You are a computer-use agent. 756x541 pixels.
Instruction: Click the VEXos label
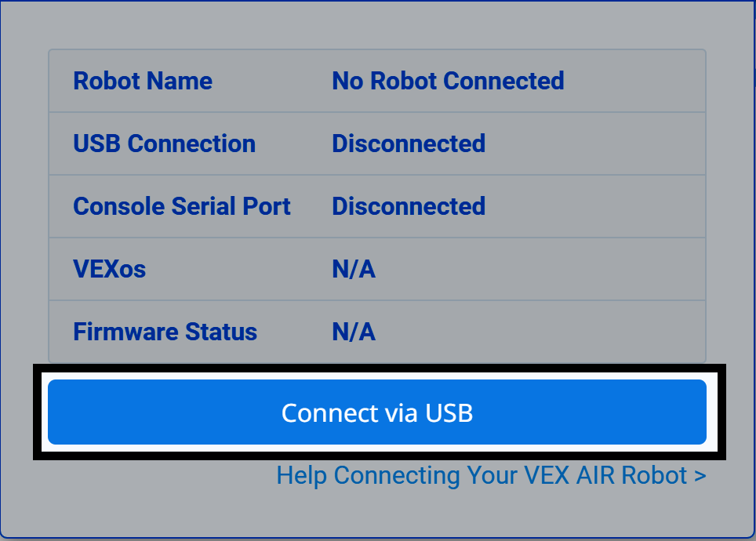click(109, 269)
